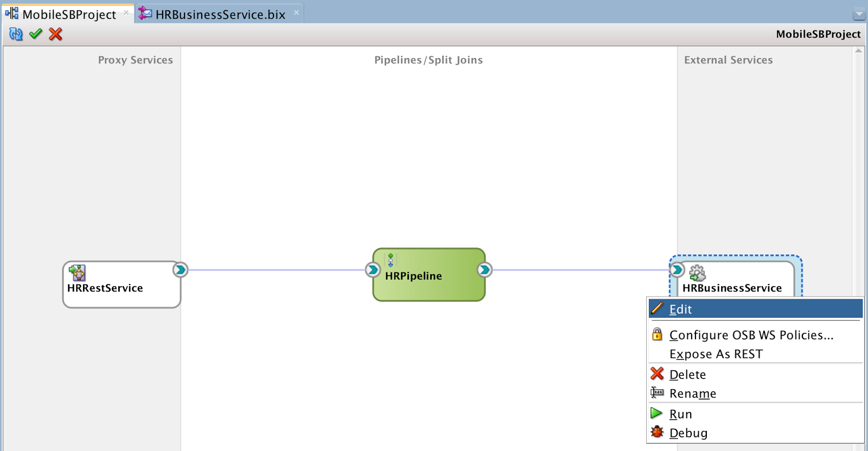Click the pipeline icon inside HRPipeline

(x=391, y=260)
